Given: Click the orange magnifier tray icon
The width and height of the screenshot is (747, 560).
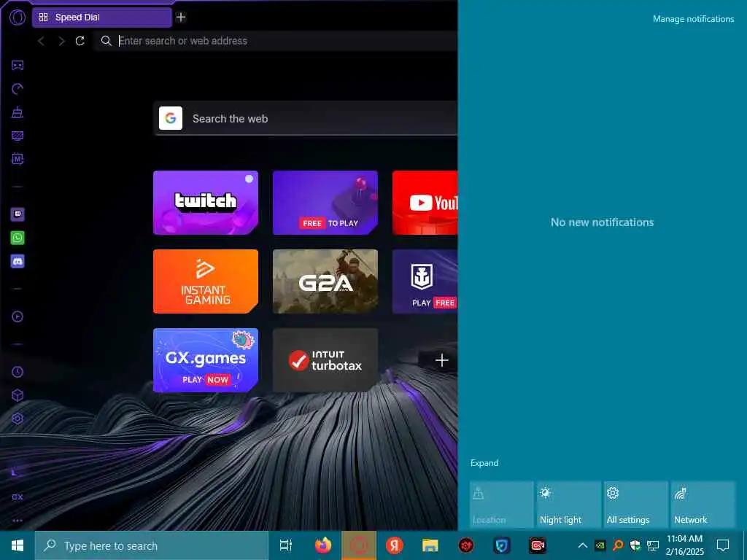Looking at the screenshot, I should tap(618, 545).
